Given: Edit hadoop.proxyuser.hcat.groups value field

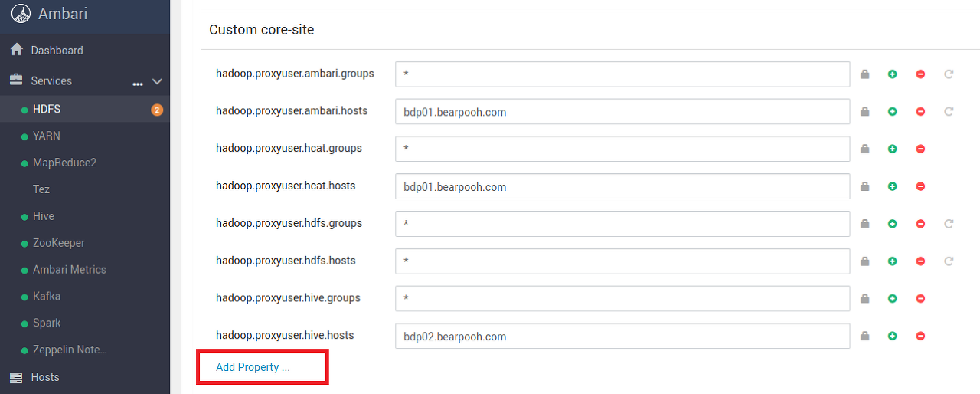Looking at the screenshot, I should tap(622, 149).
